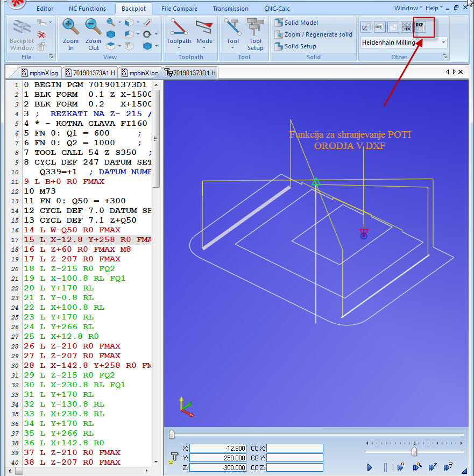The image size is (474, 476).
Task: Open the File group dialog launcher
Action: [51, 56]
